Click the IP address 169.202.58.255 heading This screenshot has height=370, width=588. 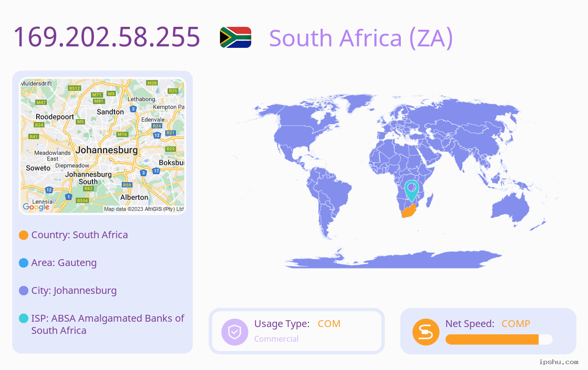107,37
